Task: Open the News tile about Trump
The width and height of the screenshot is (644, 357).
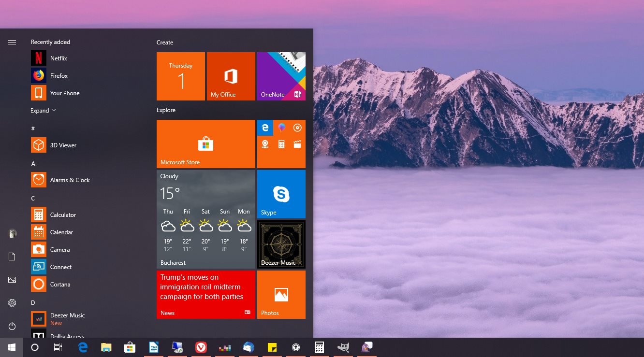Action: pyautogui.click(x=206, y=295)
